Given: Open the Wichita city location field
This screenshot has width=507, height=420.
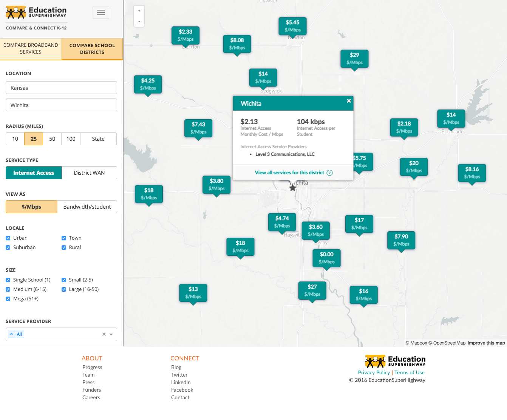Looking at the screenshot, I should [61, 105].
